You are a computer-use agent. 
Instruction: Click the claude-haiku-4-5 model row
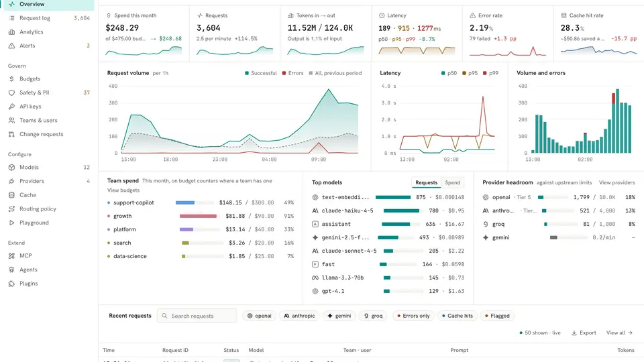pyautogui.click(x=388, y=210)
